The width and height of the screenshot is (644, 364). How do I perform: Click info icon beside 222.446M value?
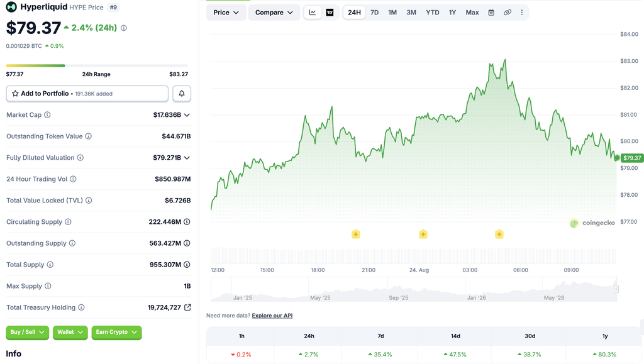click(x=187, y=221)
